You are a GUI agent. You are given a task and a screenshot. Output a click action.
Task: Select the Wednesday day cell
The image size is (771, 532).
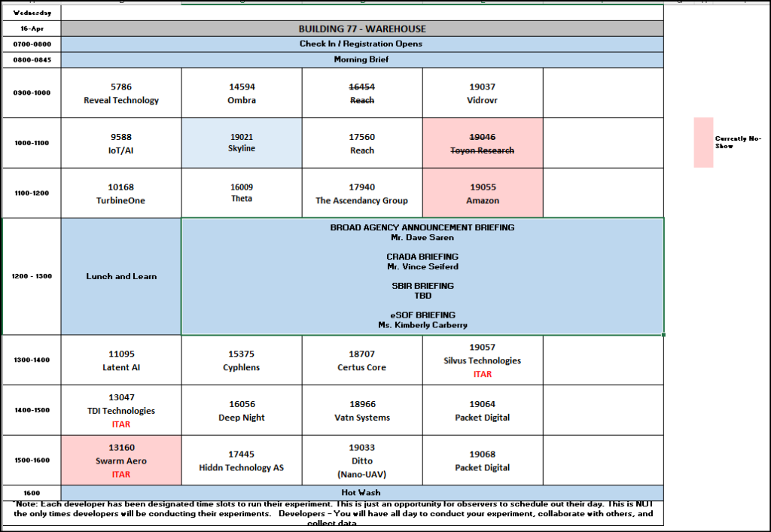click(x=32, y=13)
